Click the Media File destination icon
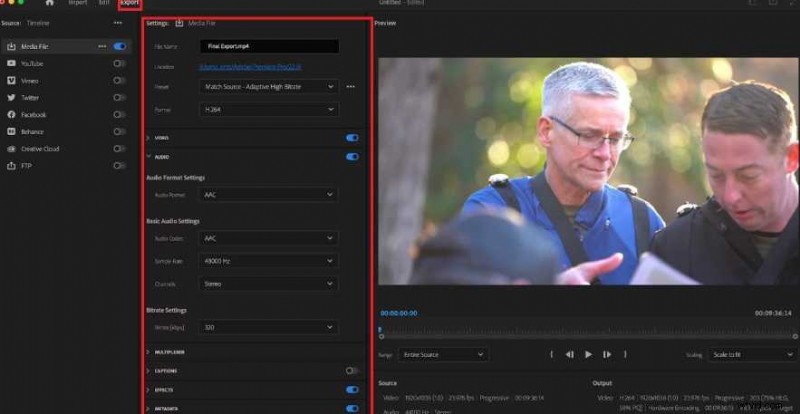Screen dimensions: 800x414 [x=11, y=46]
